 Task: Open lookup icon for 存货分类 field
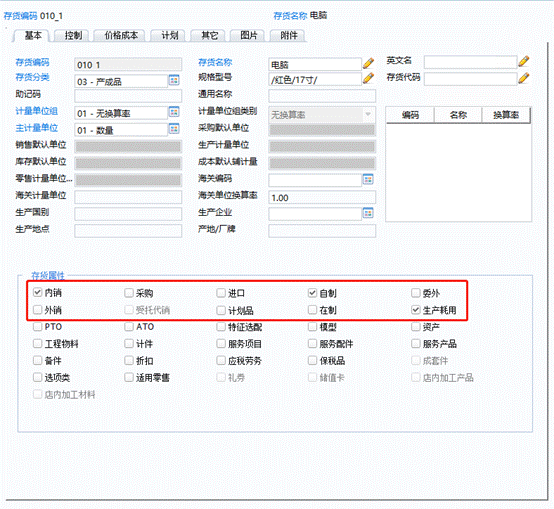(x=174, y=80)
